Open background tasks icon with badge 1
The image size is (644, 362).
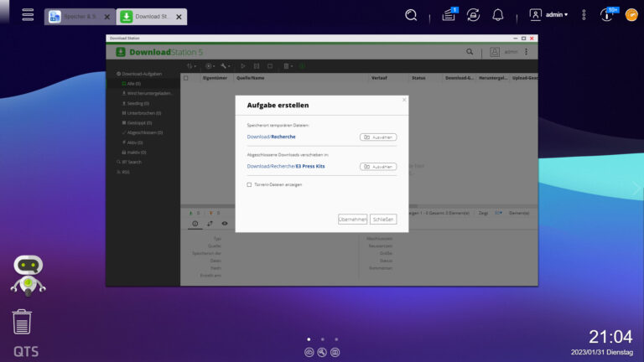(449, 15)
